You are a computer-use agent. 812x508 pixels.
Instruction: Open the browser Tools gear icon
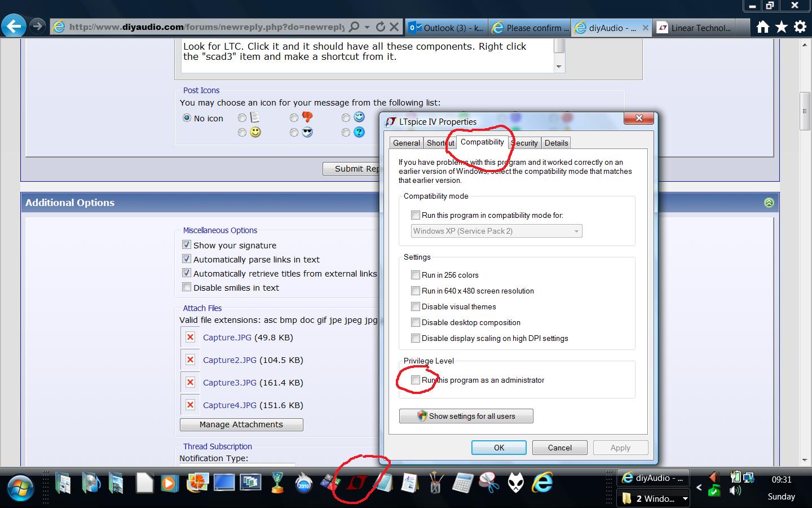(x=800, y=27)
